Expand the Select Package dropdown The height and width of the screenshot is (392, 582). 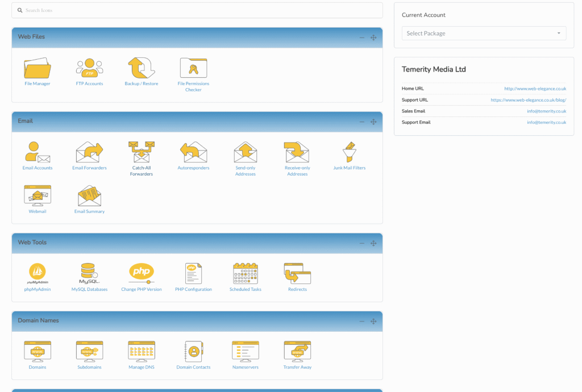tap(484, 34)
